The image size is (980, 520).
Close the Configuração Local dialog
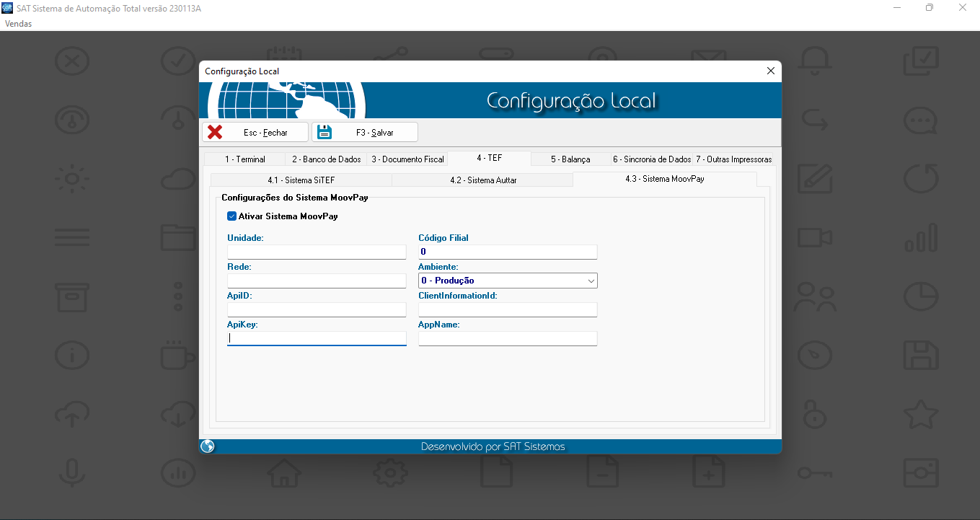(x=770, y=71)
